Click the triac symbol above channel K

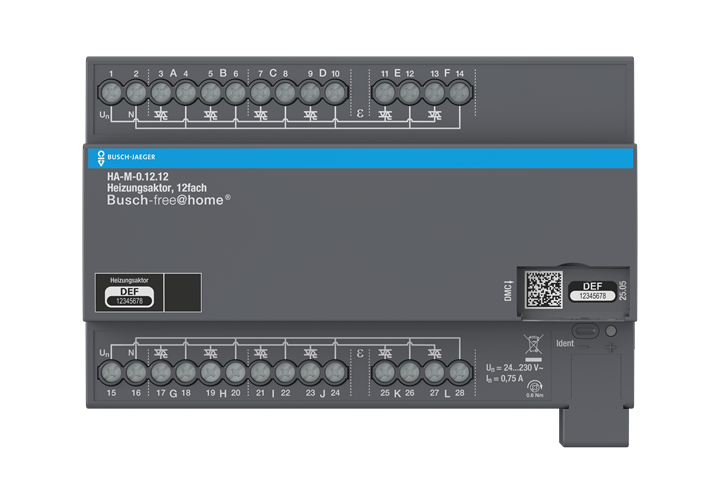(x=385, y=353)
